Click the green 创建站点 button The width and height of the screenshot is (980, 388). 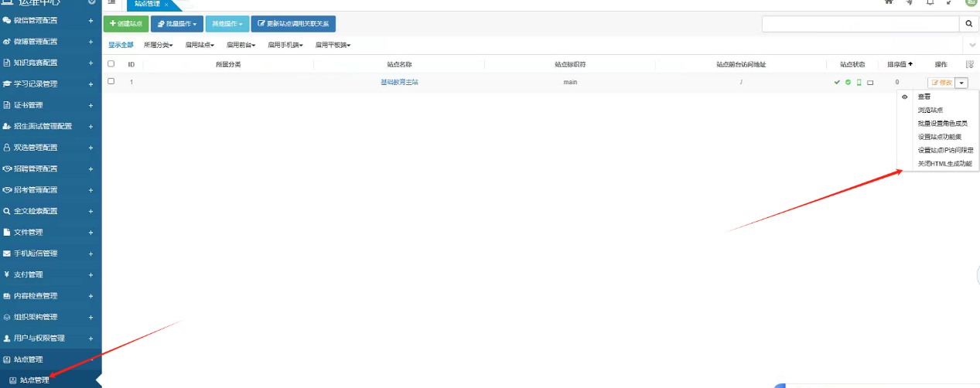click(x=125, y=24)
